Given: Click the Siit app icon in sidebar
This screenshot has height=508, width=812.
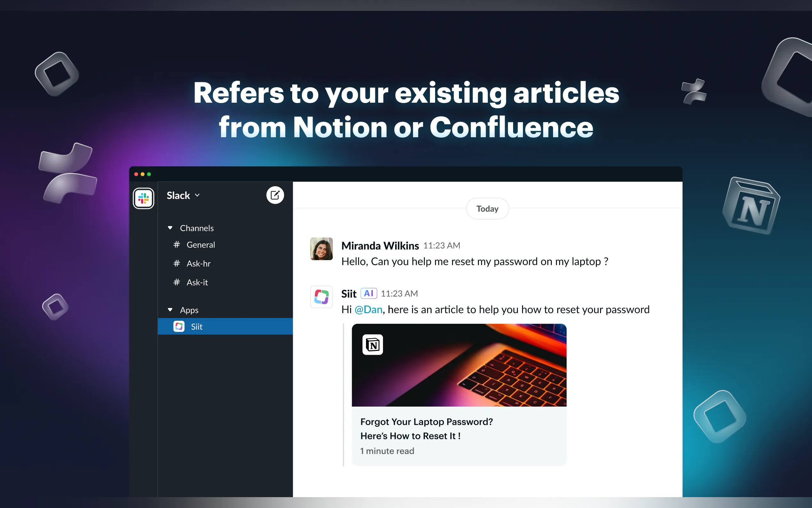Looking at the screenshot, I should 179,326.
